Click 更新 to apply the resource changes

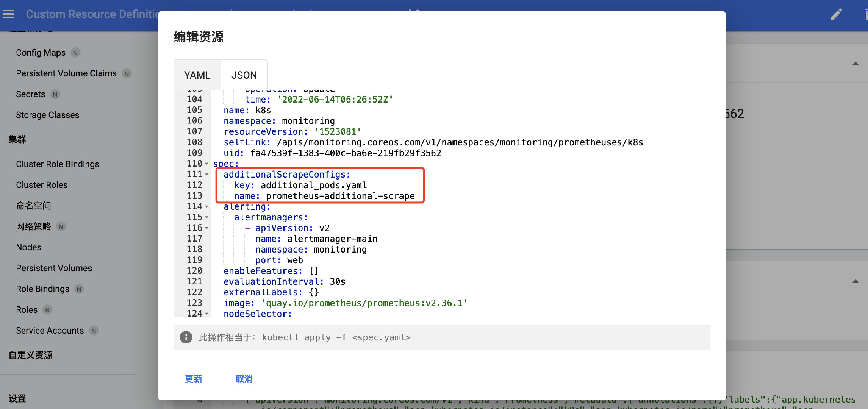pos(194,379)
